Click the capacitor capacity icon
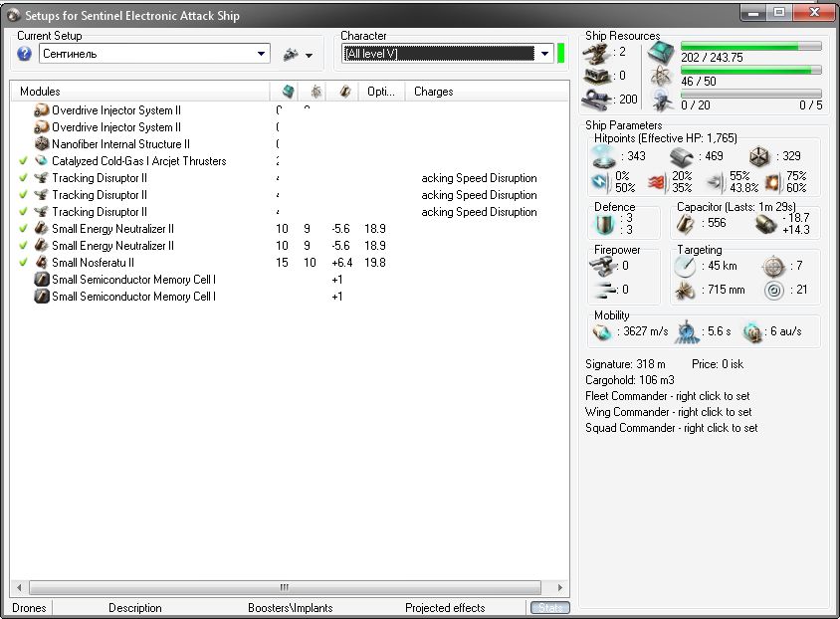This screenshot has width=840, height=619. [685, 223]
